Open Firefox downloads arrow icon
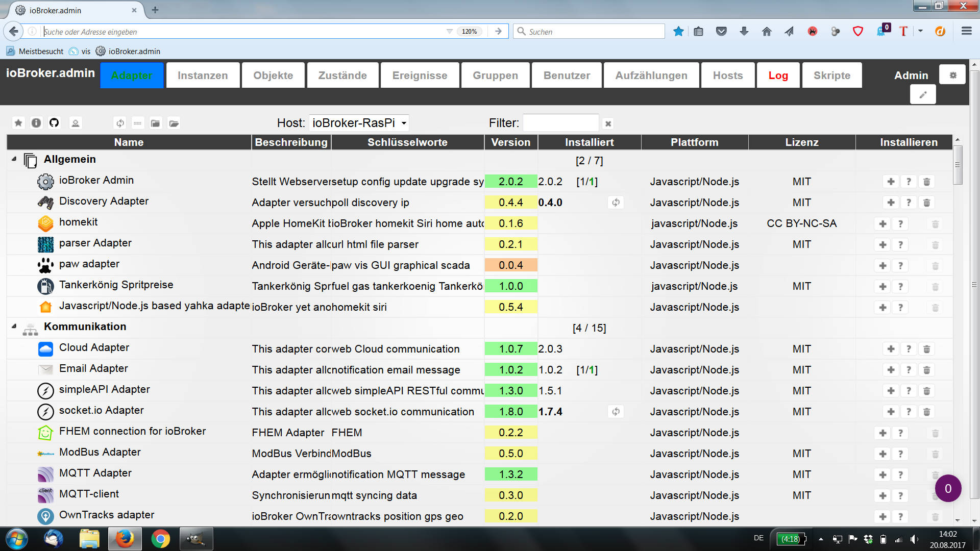This screenshot has width=980, height=551. click(744, 31)
